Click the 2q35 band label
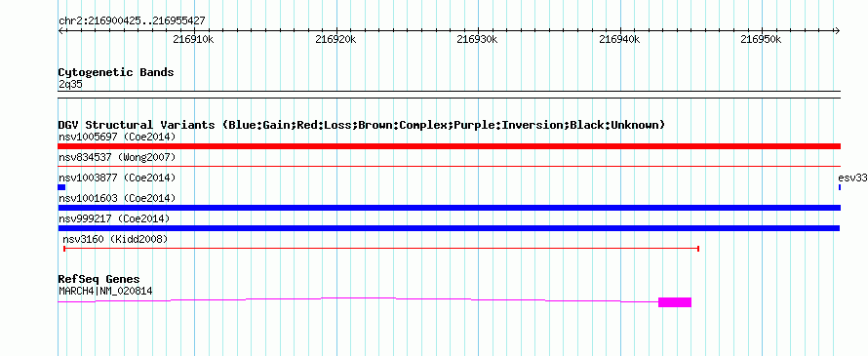The height and width of the screenshot is (356, 868). pyautogui.click(x=70, y=85)
